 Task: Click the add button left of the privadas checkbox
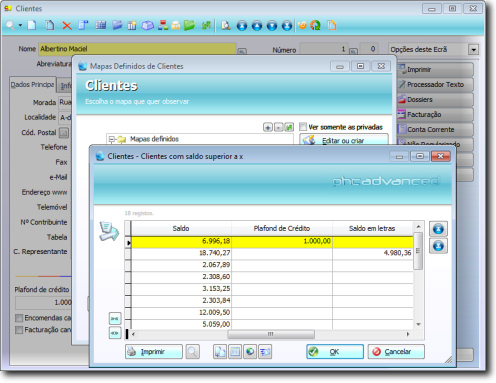(268, 127)
